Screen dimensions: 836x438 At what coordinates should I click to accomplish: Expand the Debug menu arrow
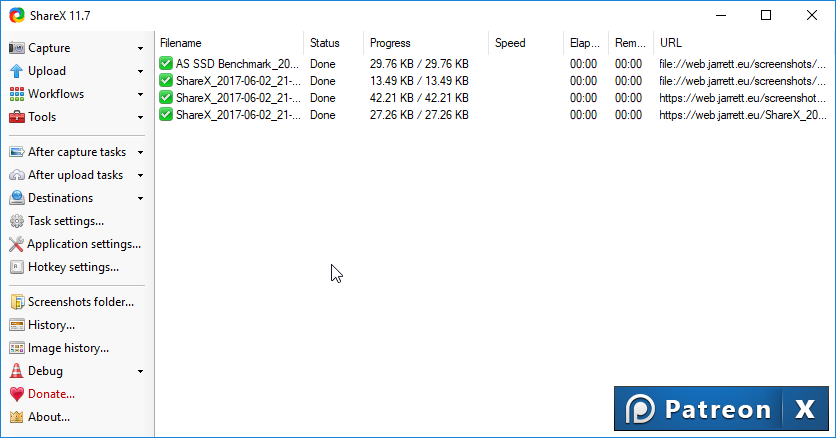coord(140,371)
